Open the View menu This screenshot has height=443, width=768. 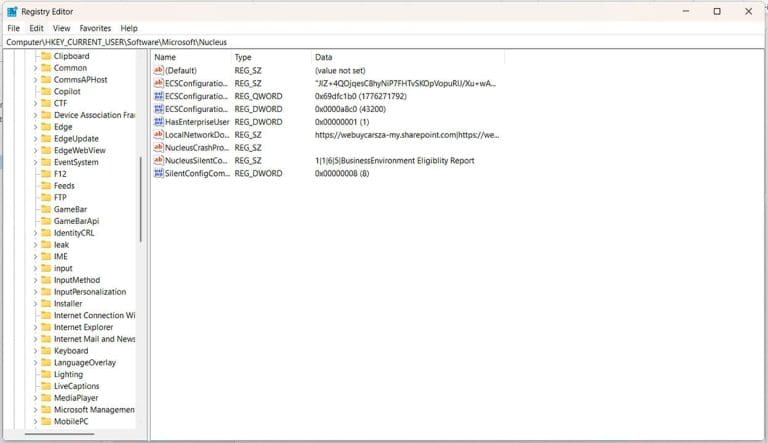pyautogui.click(x=61, y=28)
